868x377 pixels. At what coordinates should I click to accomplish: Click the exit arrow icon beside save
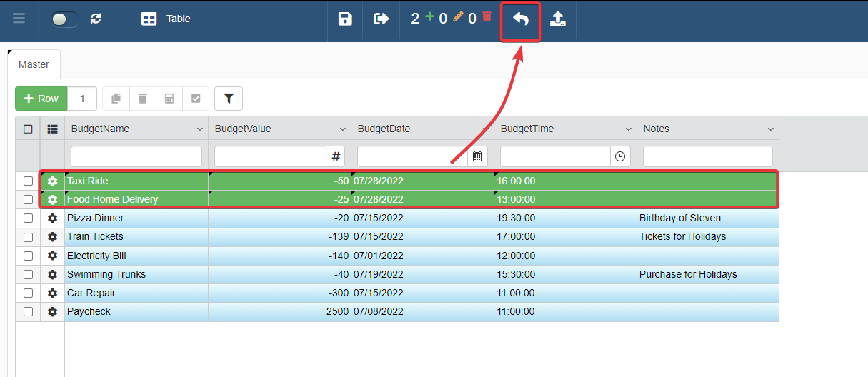point(381,19)
